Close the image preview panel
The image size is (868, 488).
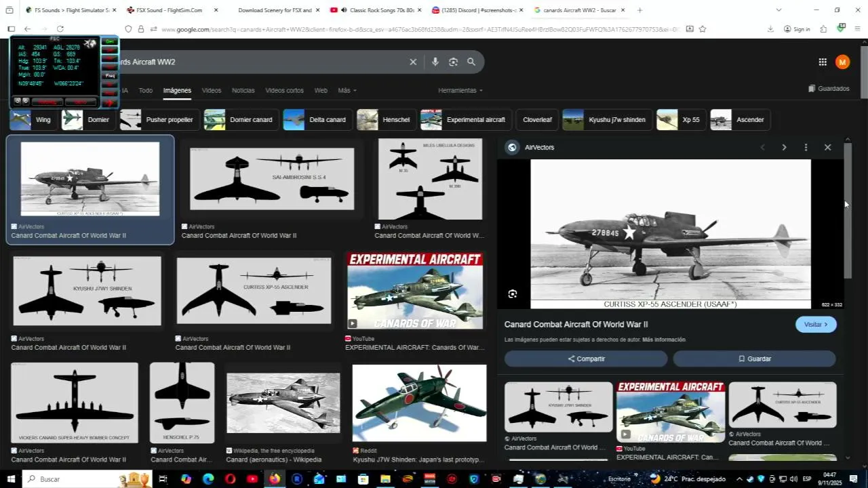827,147
